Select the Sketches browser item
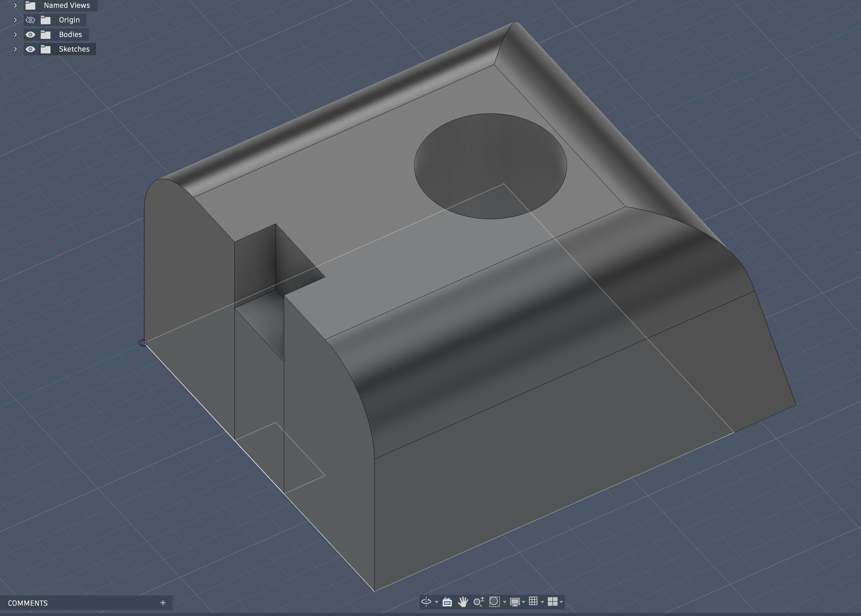The width and height of the screenshot is (861, 616). click(x=74, y=49)
